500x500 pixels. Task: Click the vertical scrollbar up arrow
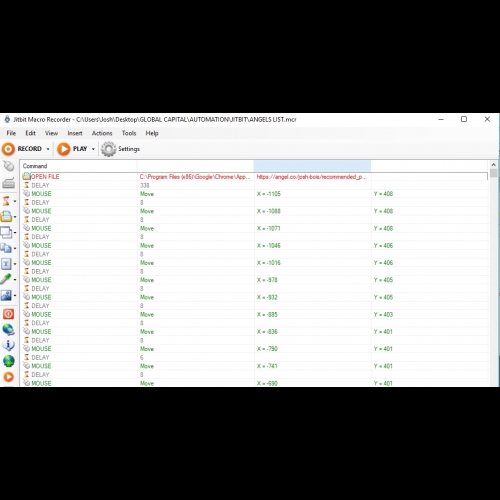point(493,165)
